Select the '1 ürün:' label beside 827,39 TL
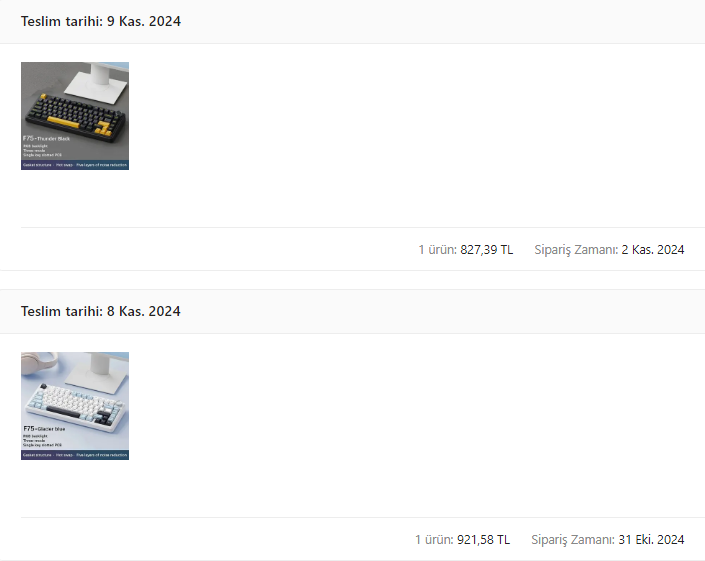This screenshot has height=561, width=705. pos(437,249)
